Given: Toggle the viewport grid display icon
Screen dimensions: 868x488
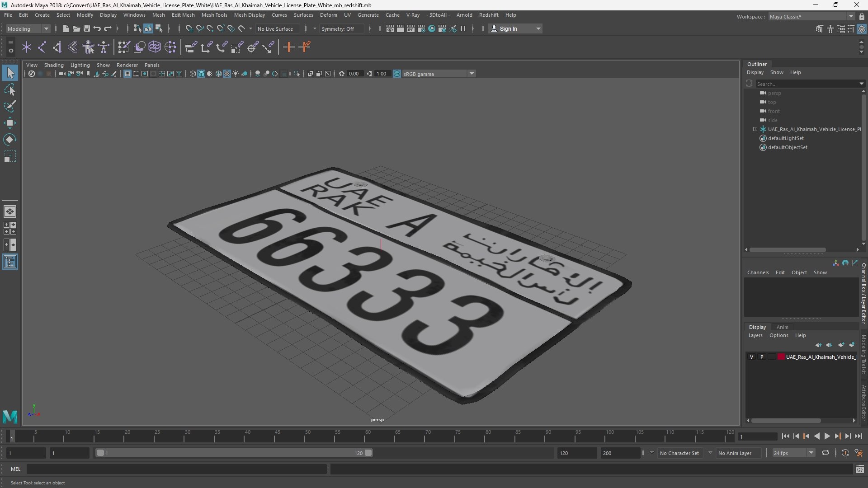Looking at the screenshot, I should 127,74.
